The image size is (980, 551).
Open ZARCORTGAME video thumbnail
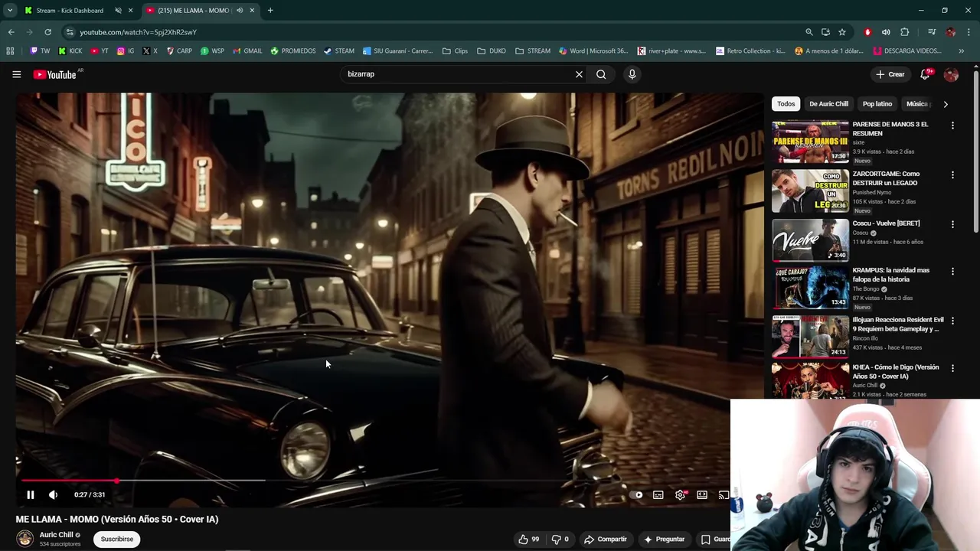pos(810,191)
